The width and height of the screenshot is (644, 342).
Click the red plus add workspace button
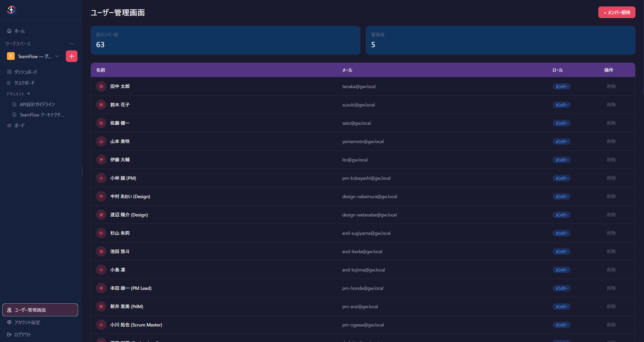(x=72, y=56)
